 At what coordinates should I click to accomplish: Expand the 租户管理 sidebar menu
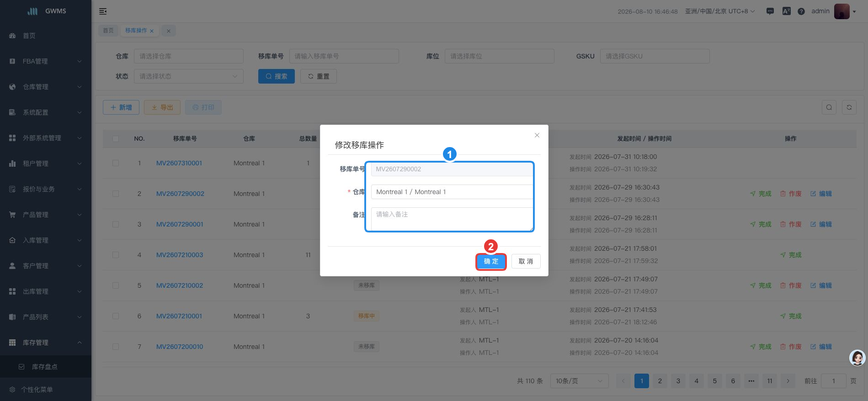pyautogui.click(x=46, y=164)
